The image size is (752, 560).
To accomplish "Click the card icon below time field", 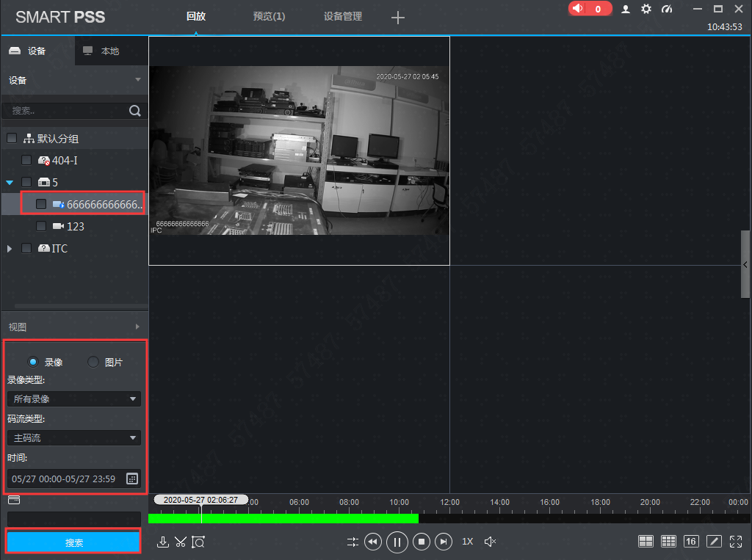I will (14, 500).
